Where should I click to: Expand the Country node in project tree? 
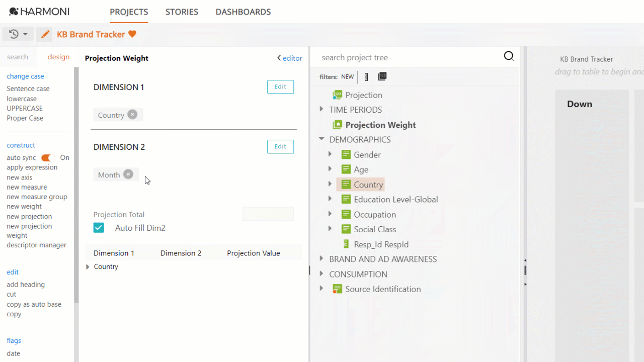[x=330, y=184]
